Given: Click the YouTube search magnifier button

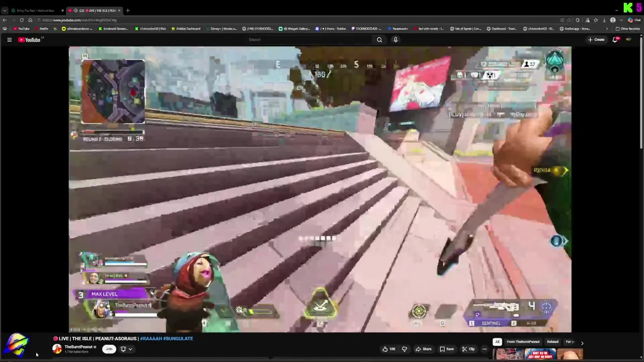Looking at the screenshot, I should pos(379,40).
